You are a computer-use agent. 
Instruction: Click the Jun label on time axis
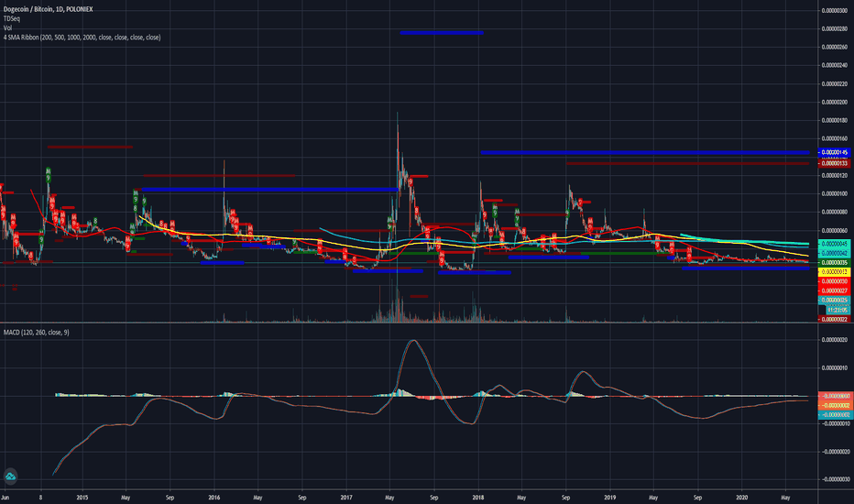pos(5,498)
